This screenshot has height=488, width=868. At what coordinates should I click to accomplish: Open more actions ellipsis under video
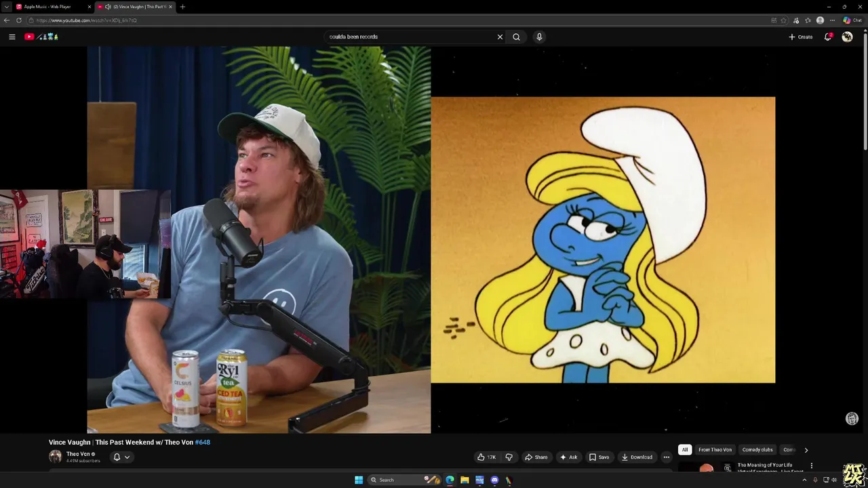coord(666,457)
